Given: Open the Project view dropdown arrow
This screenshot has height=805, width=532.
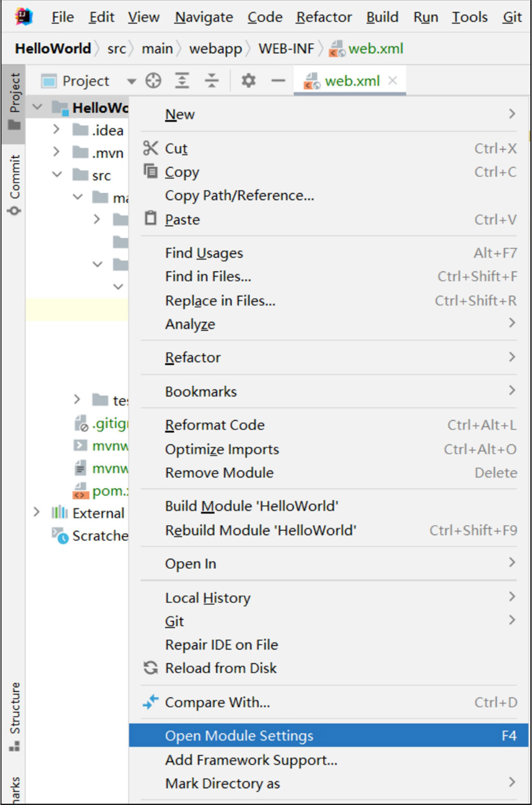Looking at the screenshot, I should coord(131,81).
